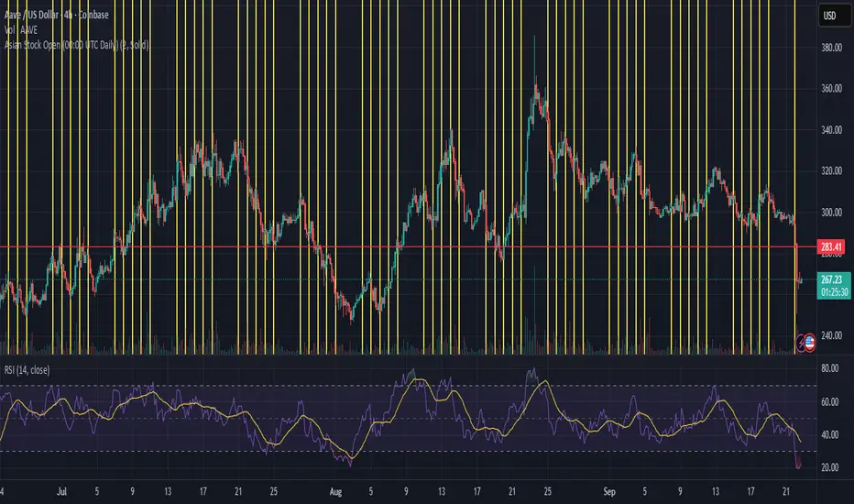Click the 60.00 RSI scale label
This screenshot has width=854, height=504.
click(830, 401)
